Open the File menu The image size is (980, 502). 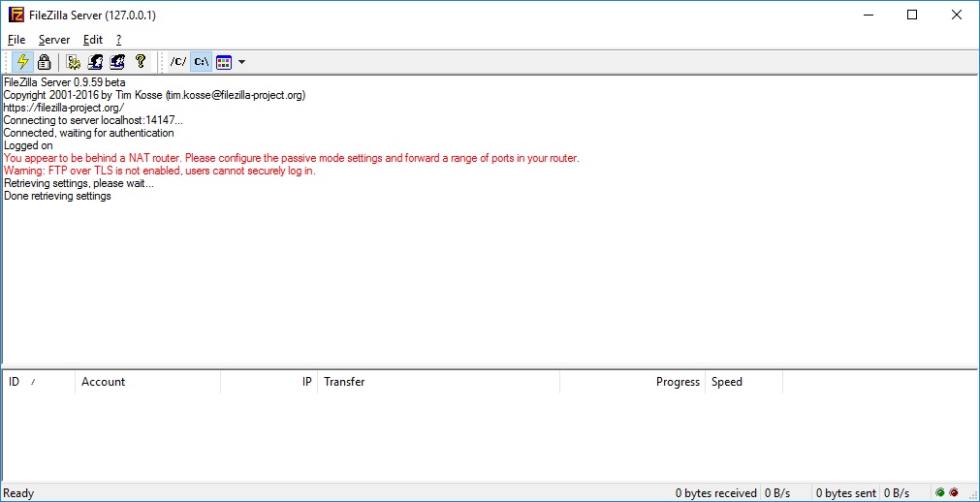click(x=16, y=40)
